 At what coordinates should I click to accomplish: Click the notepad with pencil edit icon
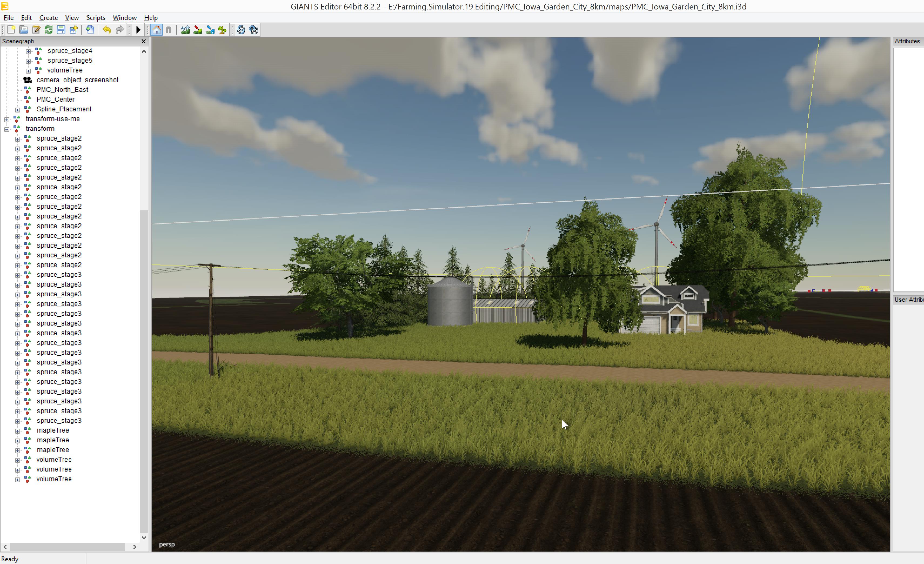pos(36,30)
